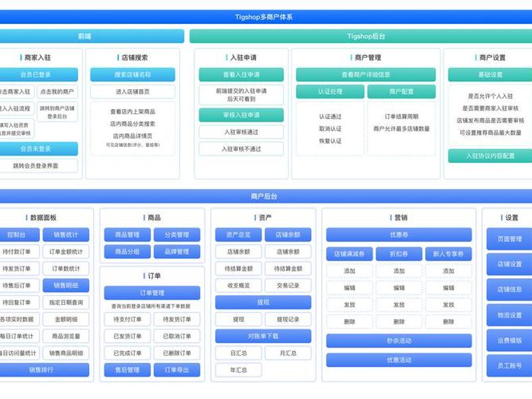Open the 分类管理 button
This screenshot has width=532, height=399.
(177, 235)
